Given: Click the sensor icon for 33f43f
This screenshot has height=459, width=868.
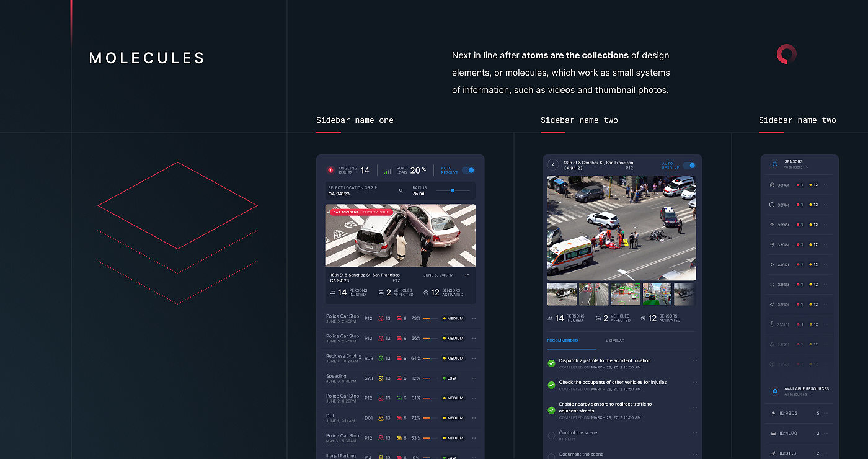Looking at the screenshot, I should coord(772,185).
